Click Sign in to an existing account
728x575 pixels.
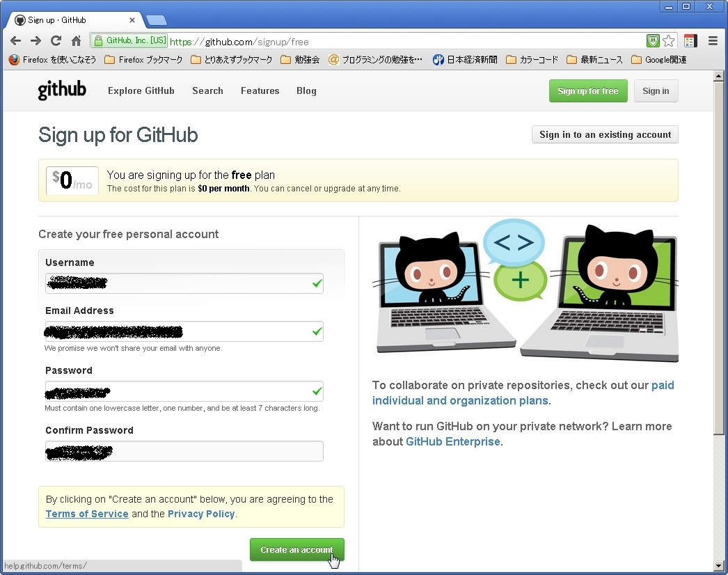coord(605,134)
